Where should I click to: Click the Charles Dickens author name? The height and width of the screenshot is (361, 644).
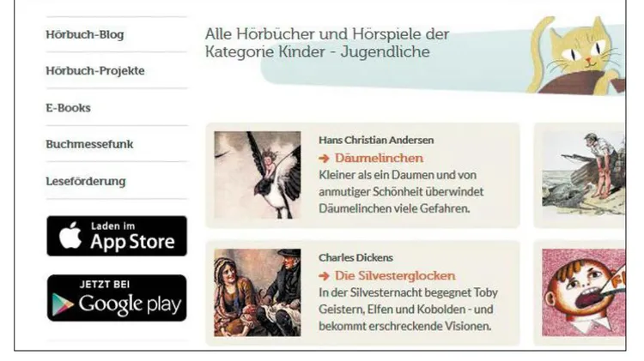point(355,257)
